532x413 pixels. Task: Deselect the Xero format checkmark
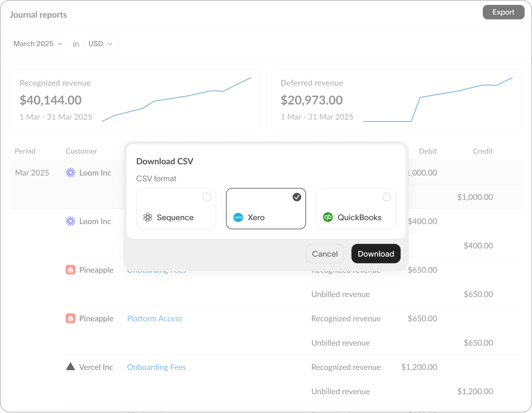(x=297, y=197)
